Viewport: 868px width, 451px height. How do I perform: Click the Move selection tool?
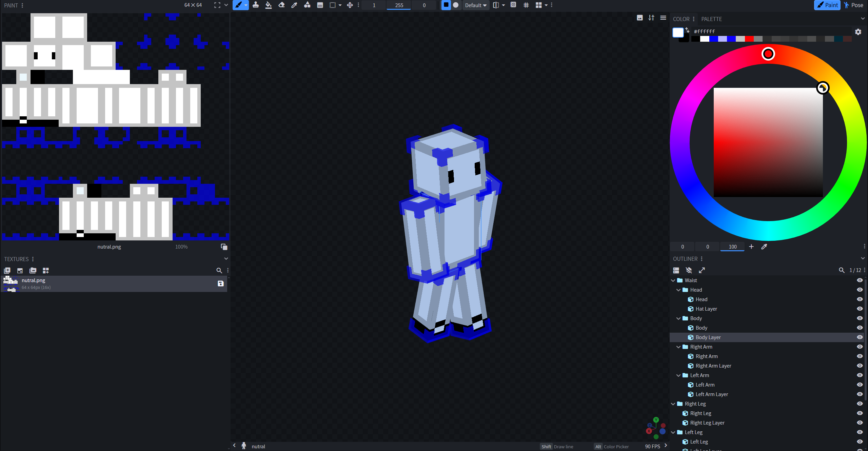click(x=350, y=5)
